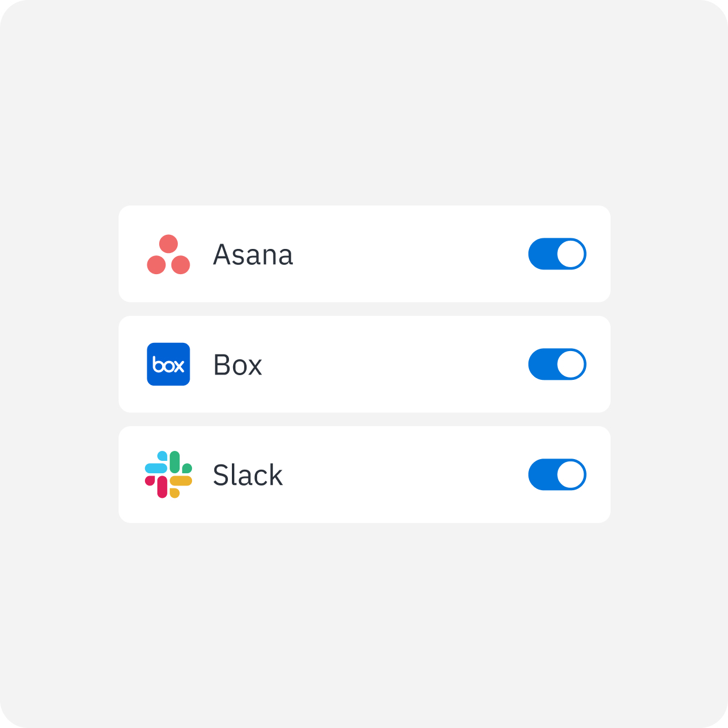The width and height of the screenshot is (728, 728).
Task: Toggle the switch in the Box row
Action: (557, 364)
